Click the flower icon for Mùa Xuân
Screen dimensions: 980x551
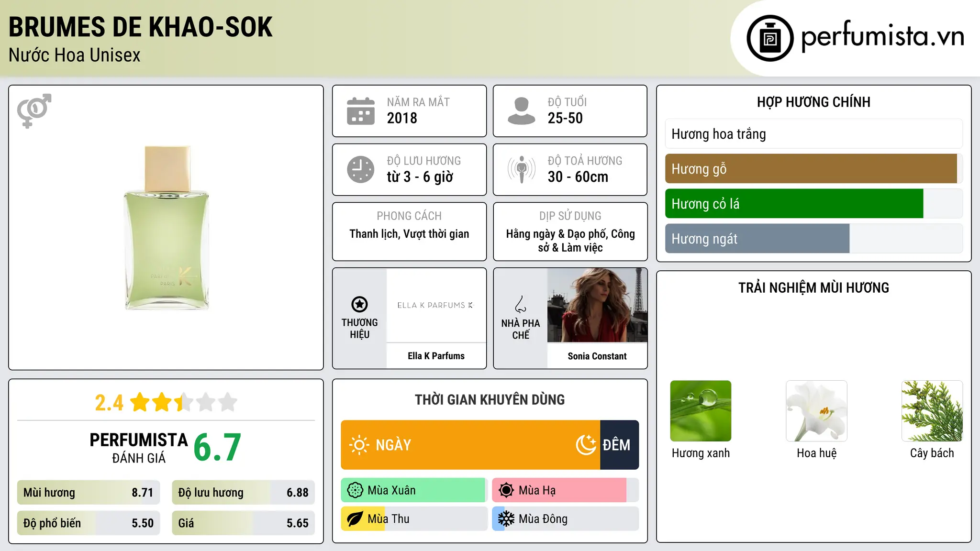pyautogui.click(x=355, y=490)
